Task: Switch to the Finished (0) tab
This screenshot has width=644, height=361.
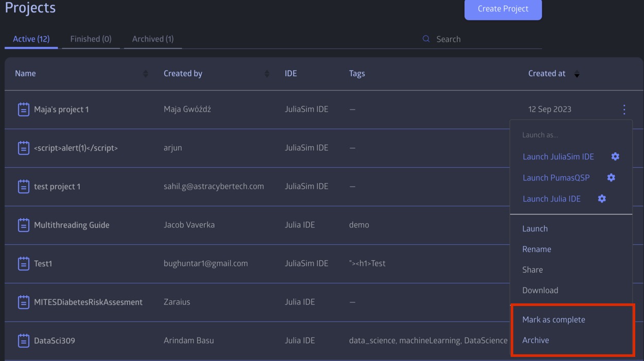Action: click(x=91, y=39)
